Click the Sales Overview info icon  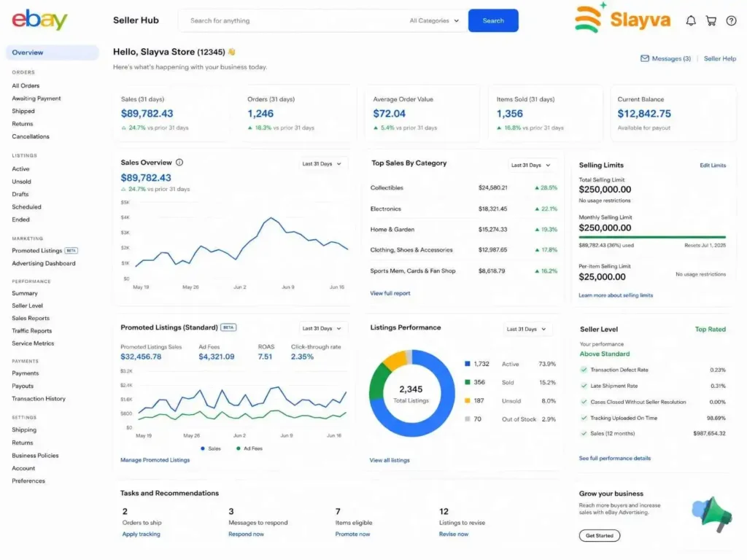click(x=179, y=163)
